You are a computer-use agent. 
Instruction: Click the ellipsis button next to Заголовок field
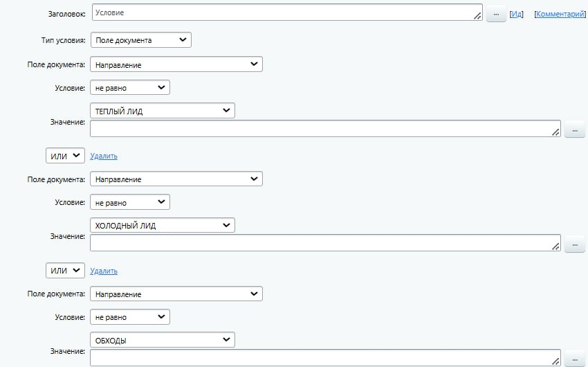click(x=496, y=13)
